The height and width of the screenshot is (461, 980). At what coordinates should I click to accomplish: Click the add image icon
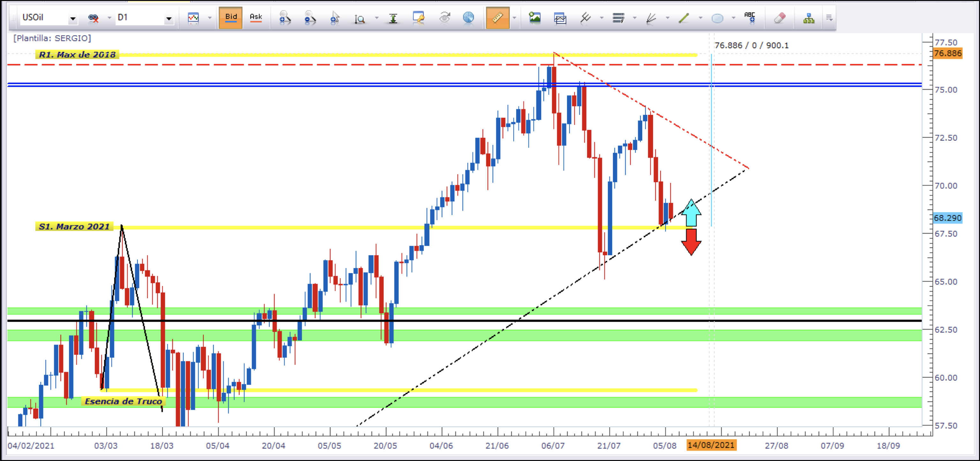(x=535, y=18)
